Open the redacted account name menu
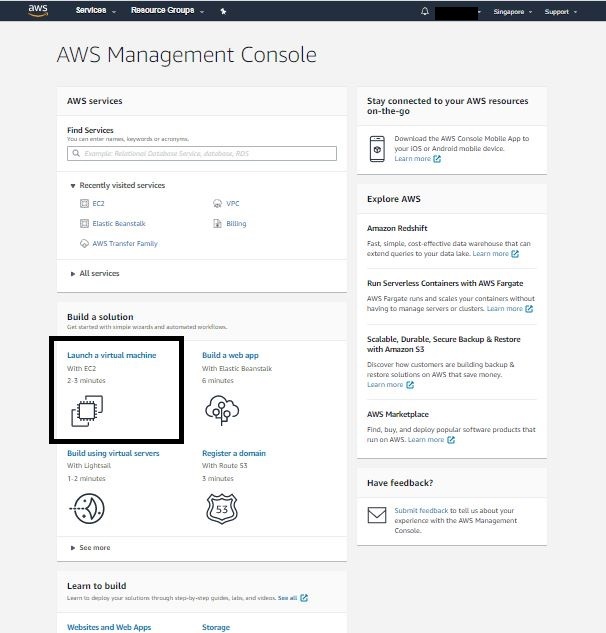 (458, 13)
